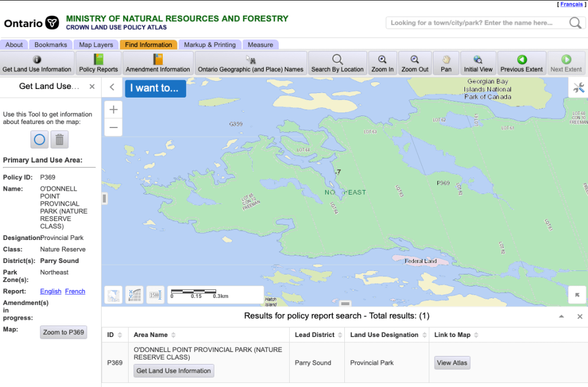The image size is (588, 387).
Task: Activate the circle identify tool
Action: tap(39, 140)
